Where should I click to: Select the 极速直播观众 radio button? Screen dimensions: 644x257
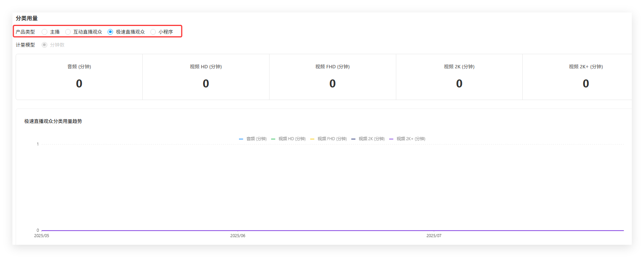110,32
